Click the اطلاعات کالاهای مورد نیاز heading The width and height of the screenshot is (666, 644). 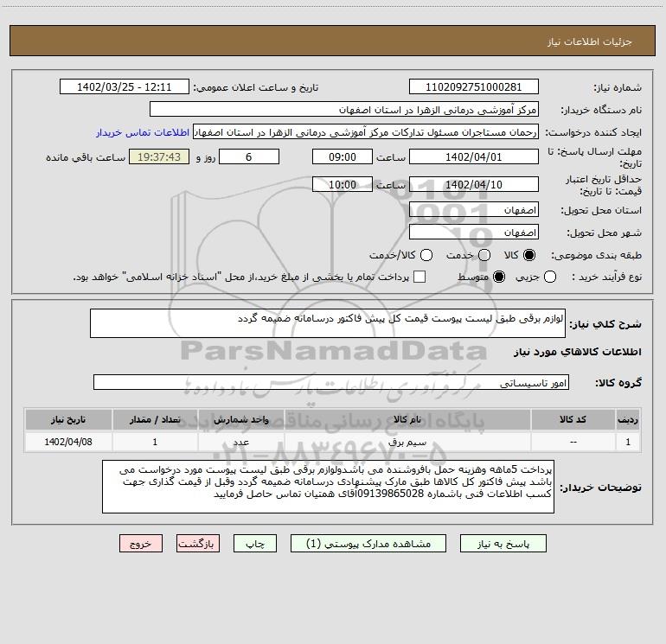(x=578, y=352)
